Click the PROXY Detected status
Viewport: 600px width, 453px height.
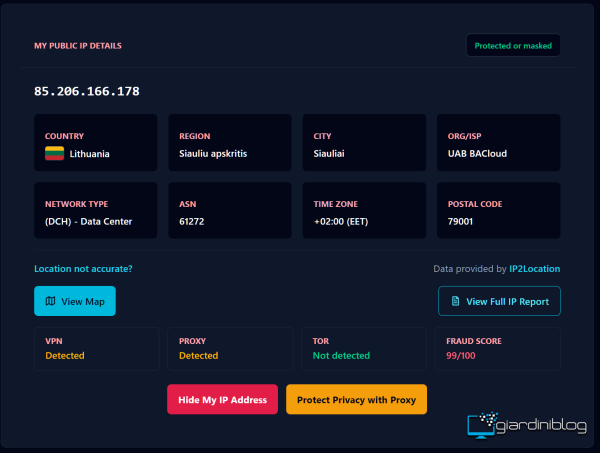tap(199, 355)
